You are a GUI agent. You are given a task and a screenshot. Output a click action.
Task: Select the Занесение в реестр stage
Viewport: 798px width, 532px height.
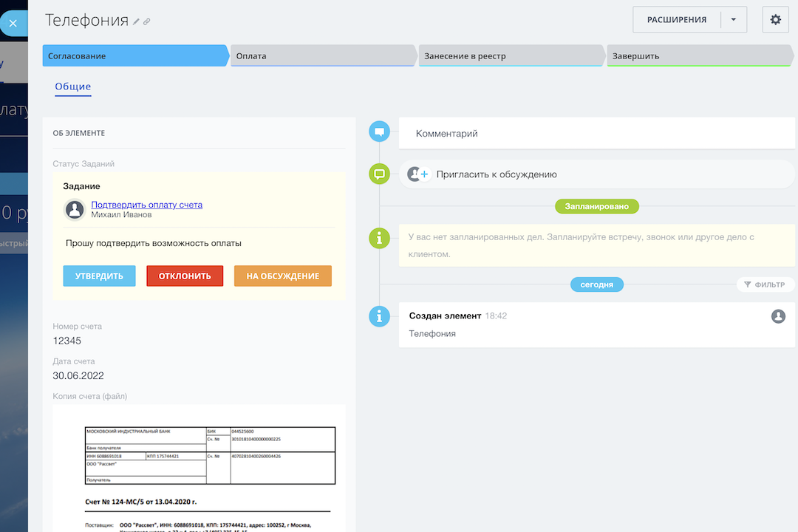[x=511, y=56]
